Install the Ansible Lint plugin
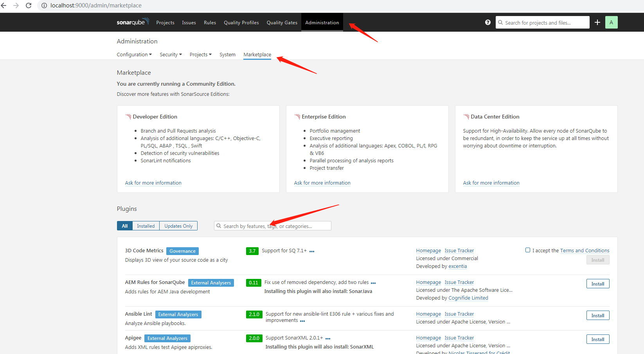The width and height of the screenshot is (644, 354). click(598, 315)
